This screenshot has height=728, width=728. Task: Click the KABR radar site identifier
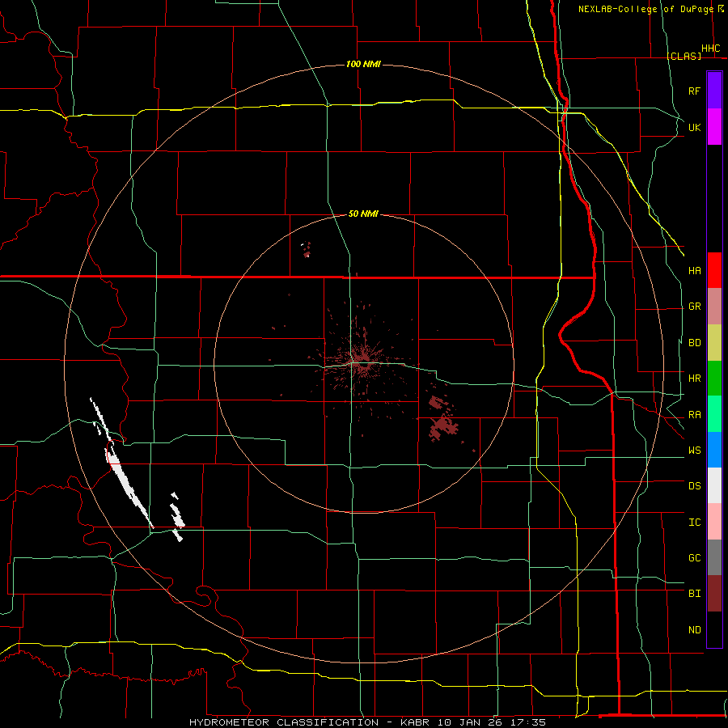pos(415,722)
